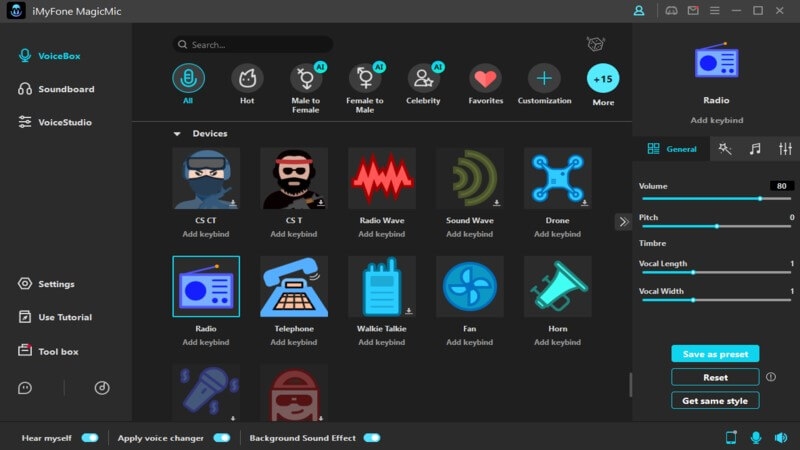Add keybind for Drone
This screenshot has height=450, width=800.
coord(558,234)
